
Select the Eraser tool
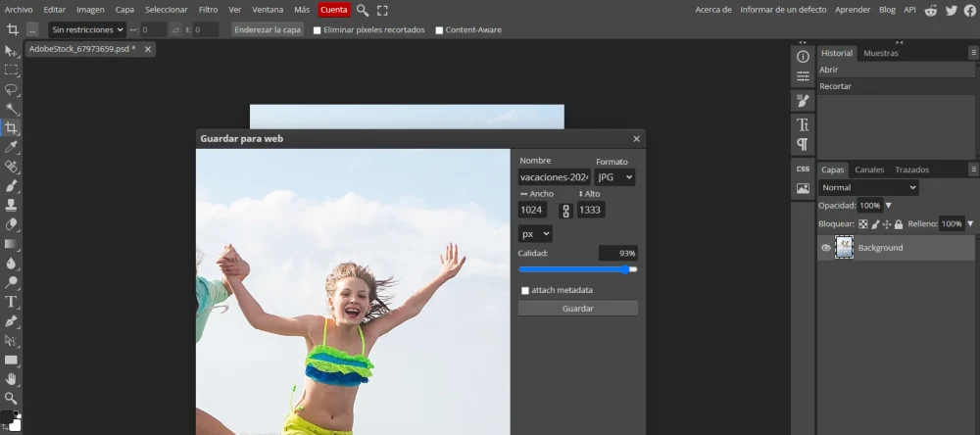point(11,224)
